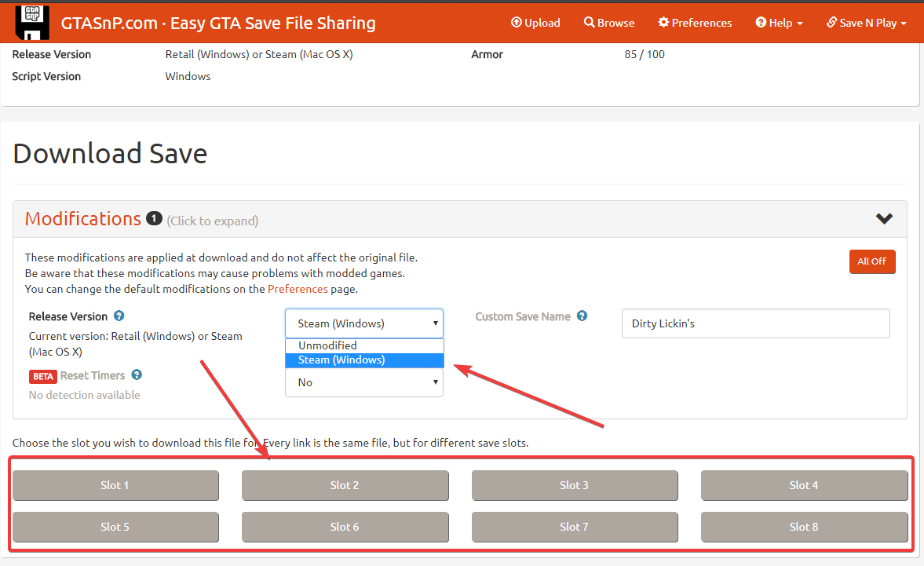Turn all modifications off with All Off

pos(872,261)
